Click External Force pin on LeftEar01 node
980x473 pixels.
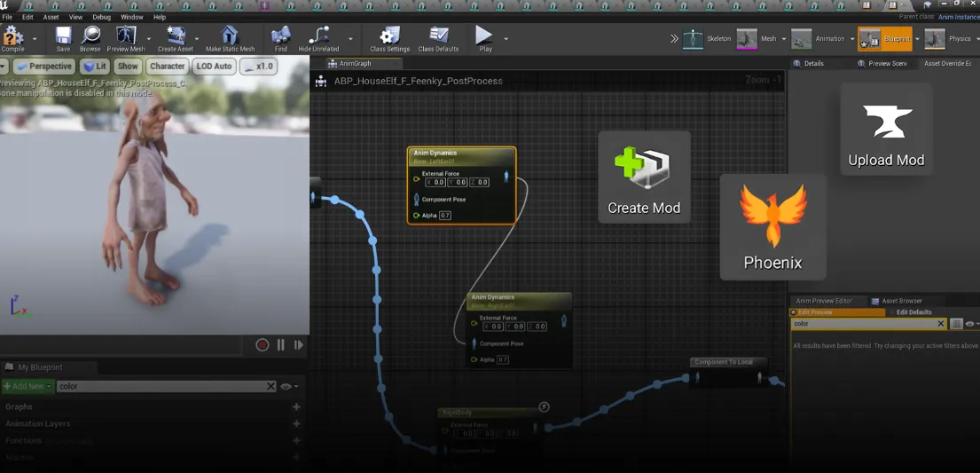[x=417, y=178]
